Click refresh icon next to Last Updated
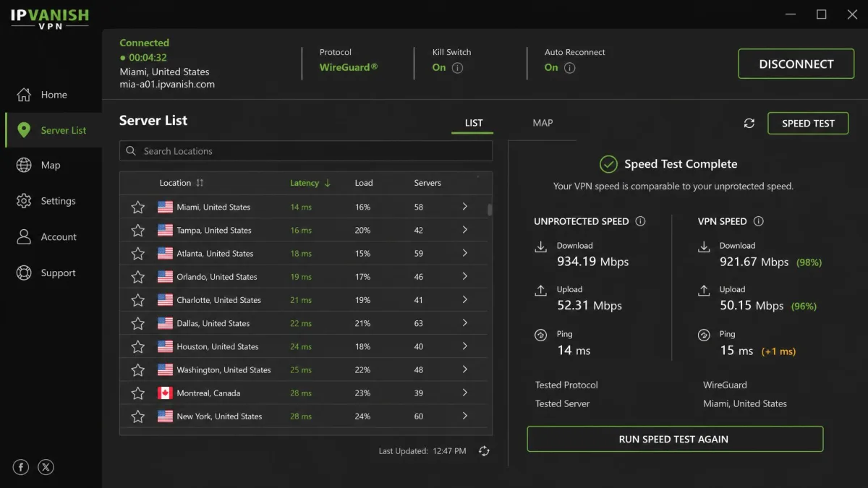Screen dimensions: 868x488 (x=484, y=451)
